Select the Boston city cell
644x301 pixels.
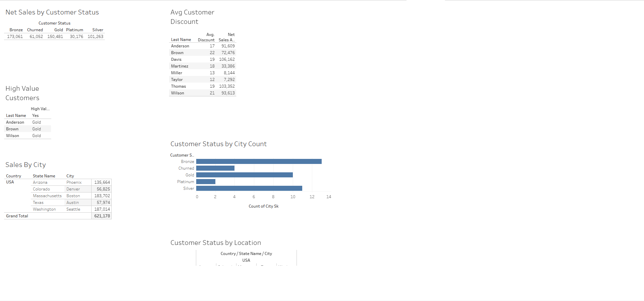pos(73,196)
